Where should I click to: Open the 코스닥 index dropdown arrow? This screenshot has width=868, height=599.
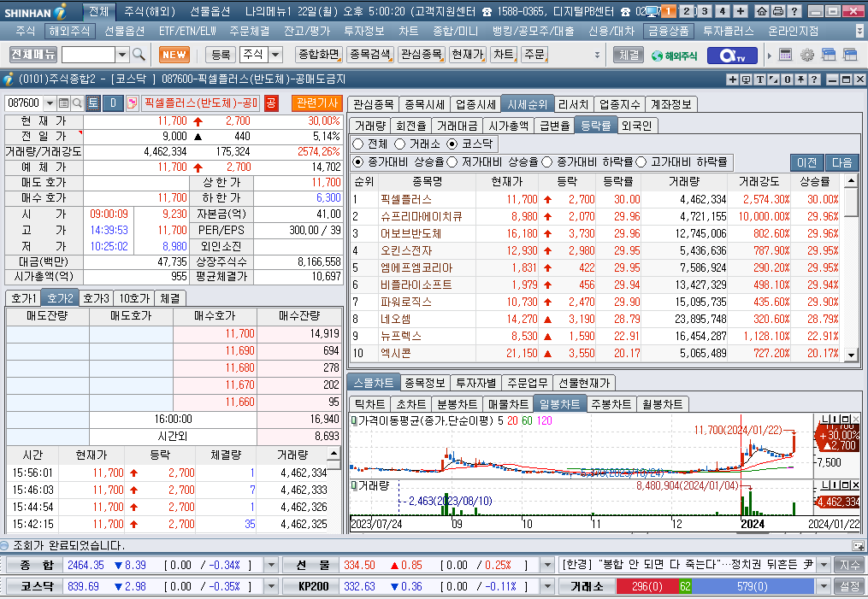click(271, 586)
